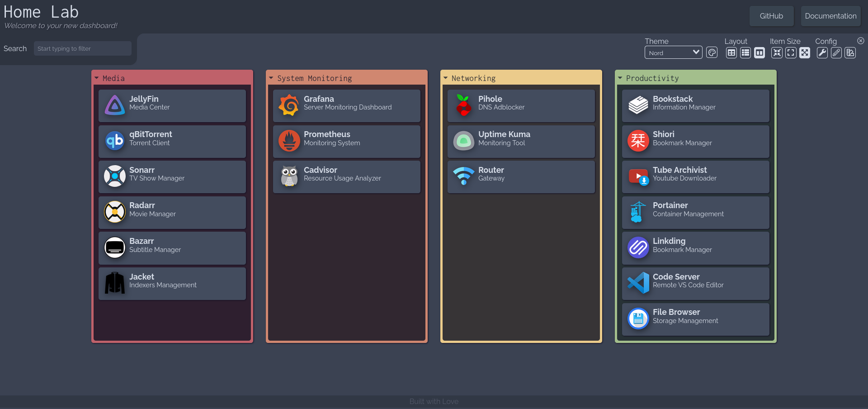868x409 pixels.
Task: Open Prometheus flame icon
Action: tap(289, 141)
